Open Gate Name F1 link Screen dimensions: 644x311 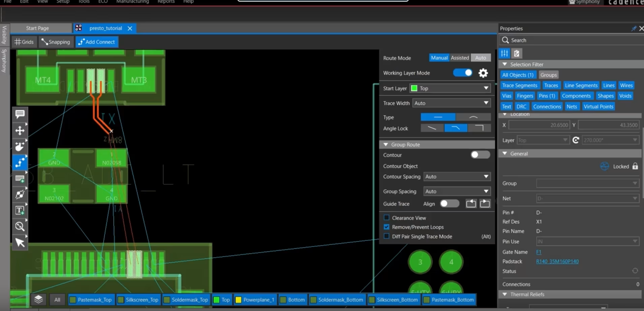(x=539, y=252)
